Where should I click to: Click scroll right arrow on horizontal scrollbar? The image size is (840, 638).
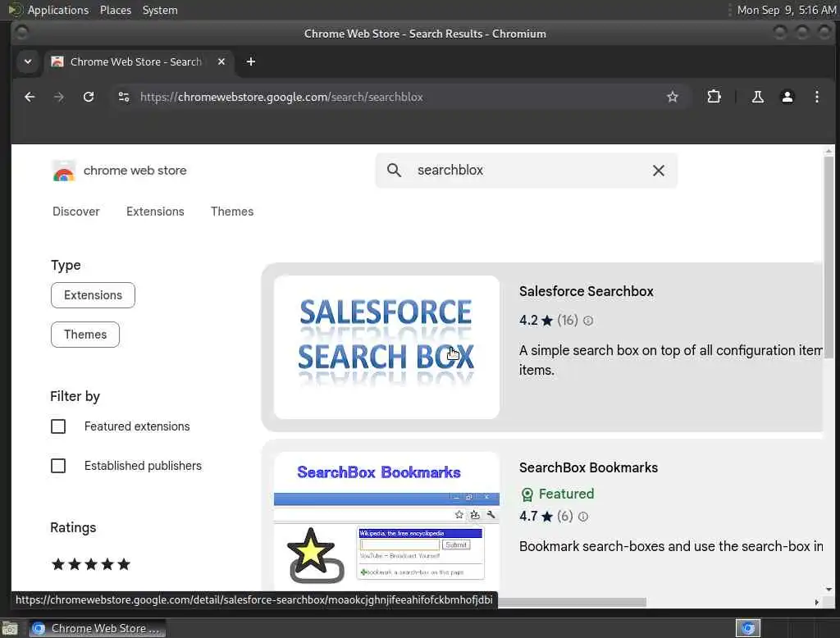click(x=816, y=602)
